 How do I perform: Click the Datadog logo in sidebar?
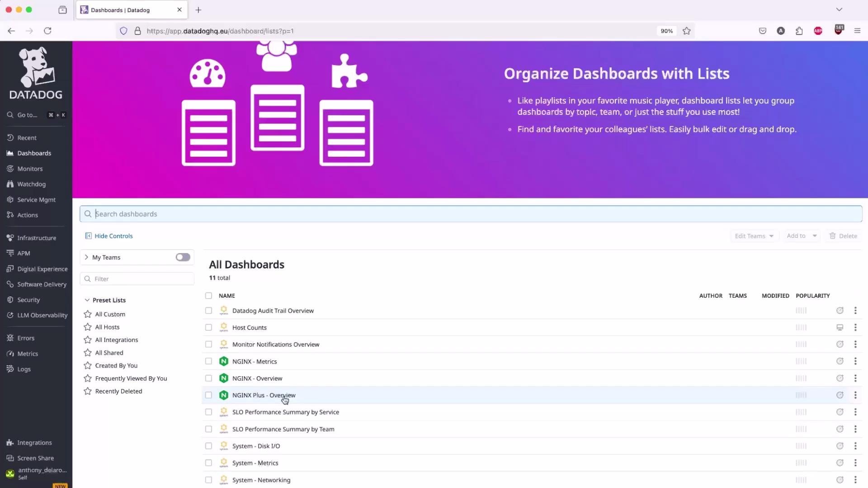pyautogui.click(x=36, y=73)
